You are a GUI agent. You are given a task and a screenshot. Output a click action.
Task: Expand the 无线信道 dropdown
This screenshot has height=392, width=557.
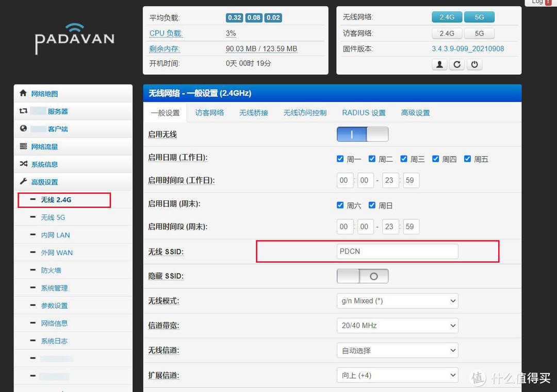397,350
